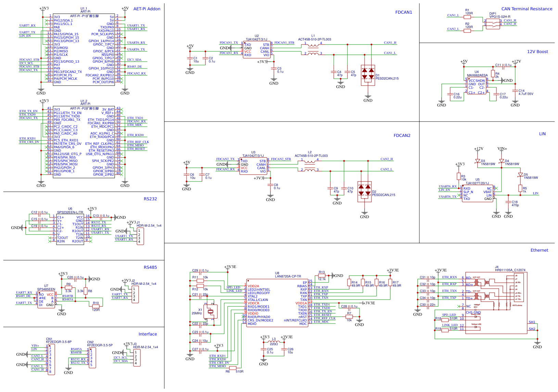This screenshot has width=558, height=392.
Task: Click the U6 SP3232EEN RS232 chip
Action: point(70,229)
